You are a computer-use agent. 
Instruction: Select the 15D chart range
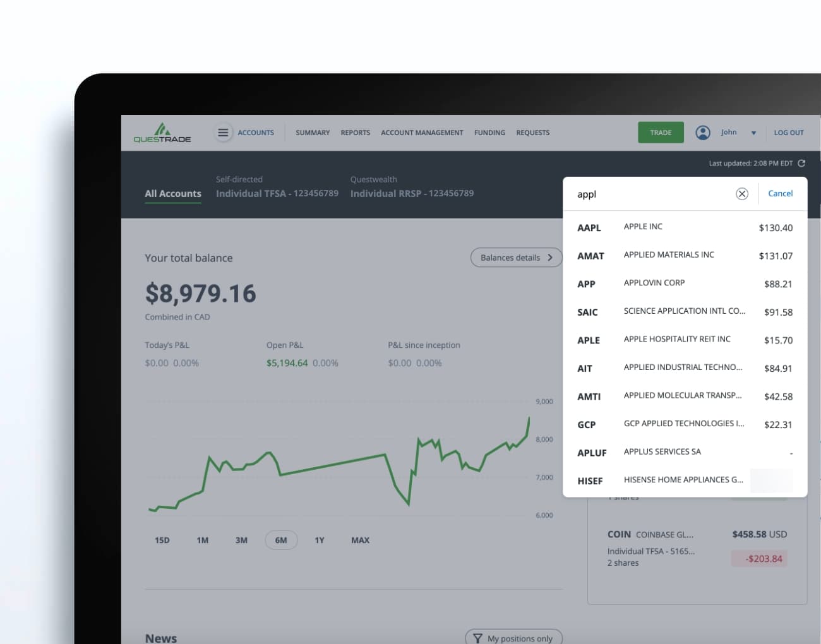pos(162,540)
